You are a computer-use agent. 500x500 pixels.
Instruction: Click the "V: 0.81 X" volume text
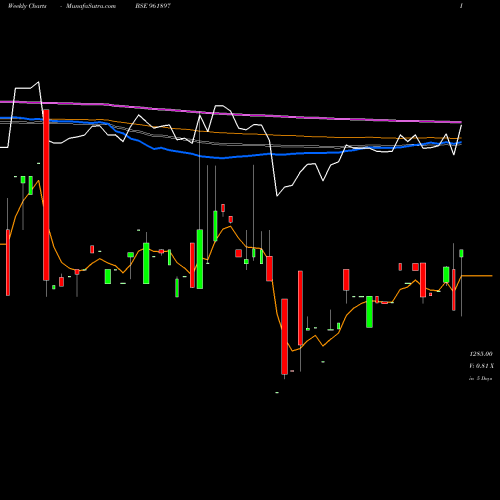coord(481,366)
